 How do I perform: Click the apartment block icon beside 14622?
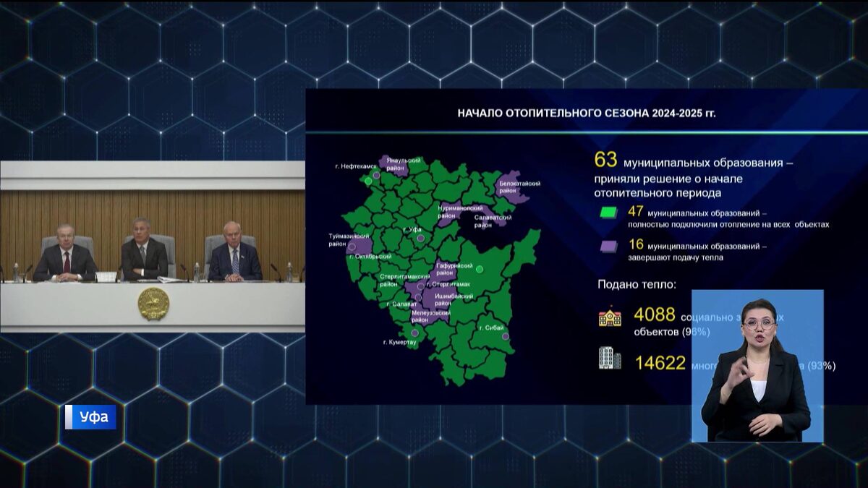click(610, 358)
